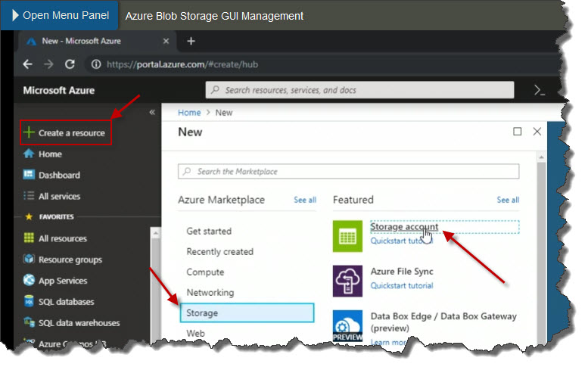The width and height of the screenshot is (588, 370).
Task: Focus the Search resources, services, and docs box
Action: click(x=359, y=90)
